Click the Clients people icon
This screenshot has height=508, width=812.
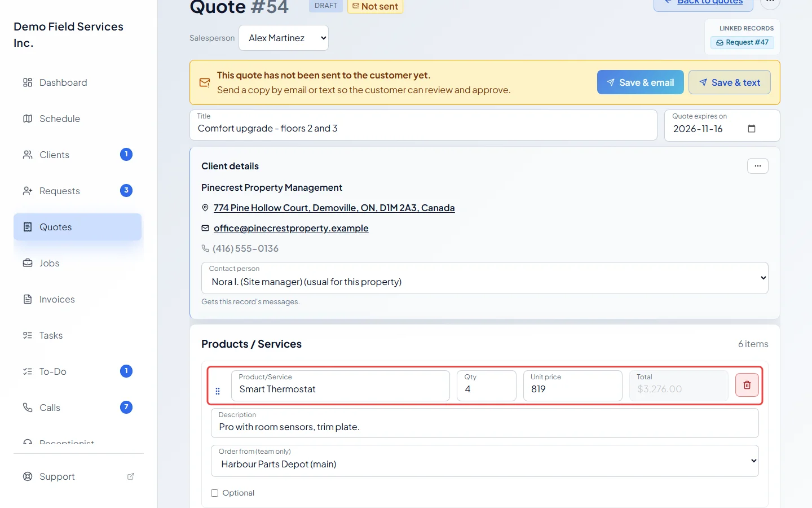[28, 155]
